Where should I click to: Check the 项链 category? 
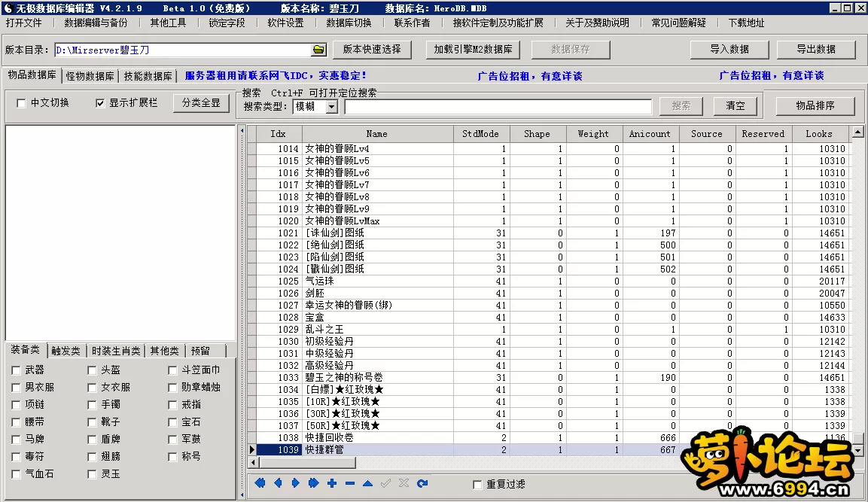[16, 405]
